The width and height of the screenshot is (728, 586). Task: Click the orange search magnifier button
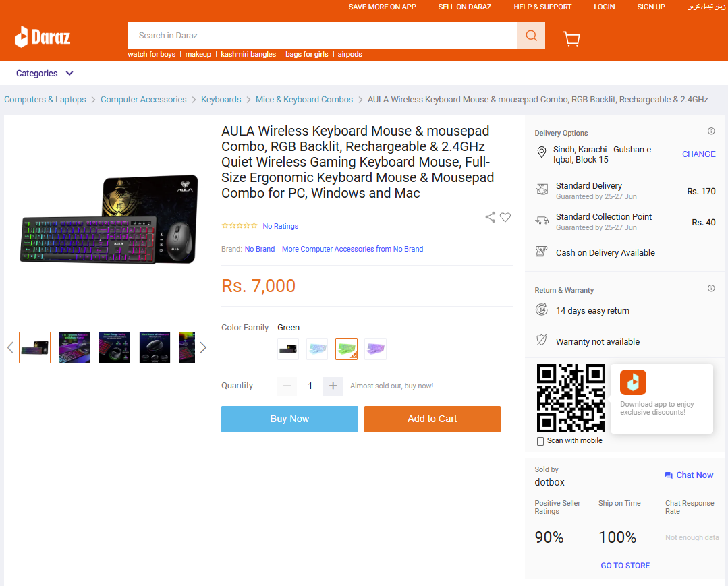[x=531, y=35]
